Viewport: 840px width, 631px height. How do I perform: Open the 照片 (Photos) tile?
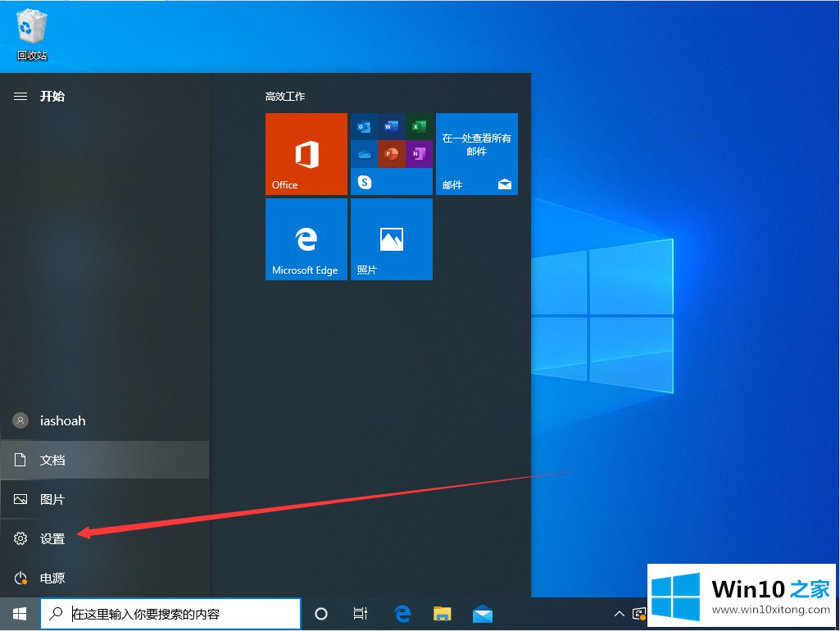tap(391, 239)
